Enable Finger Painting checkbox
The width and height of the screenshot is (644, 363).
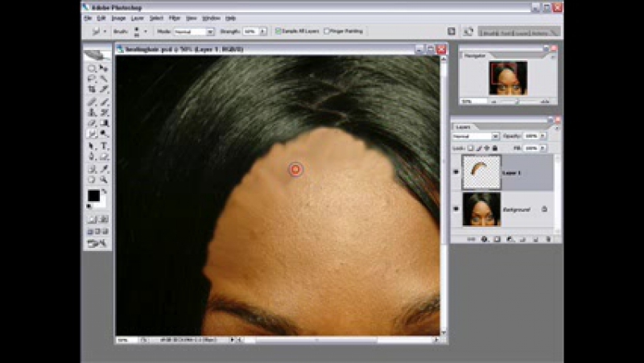point(327,31)
